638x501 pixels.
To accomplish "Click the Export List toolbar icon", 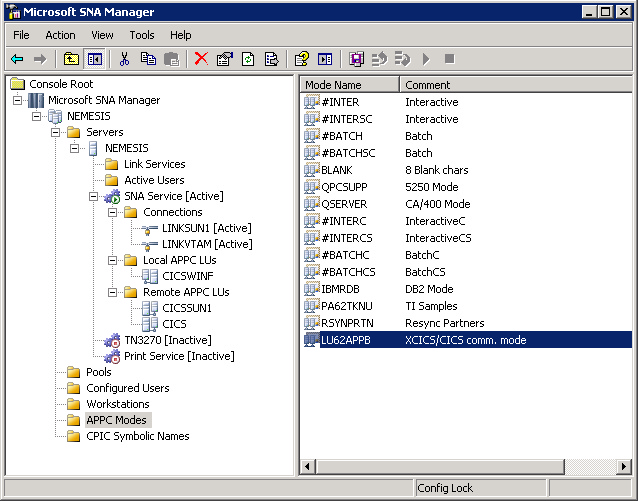I will tap(270, 59).
